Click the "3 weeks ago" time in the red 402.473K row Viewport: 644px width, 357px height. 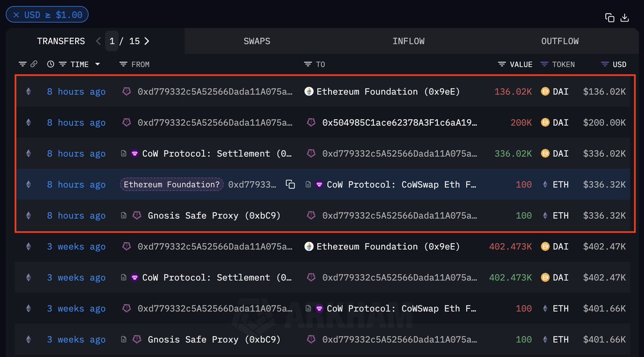tap(76, 247)
